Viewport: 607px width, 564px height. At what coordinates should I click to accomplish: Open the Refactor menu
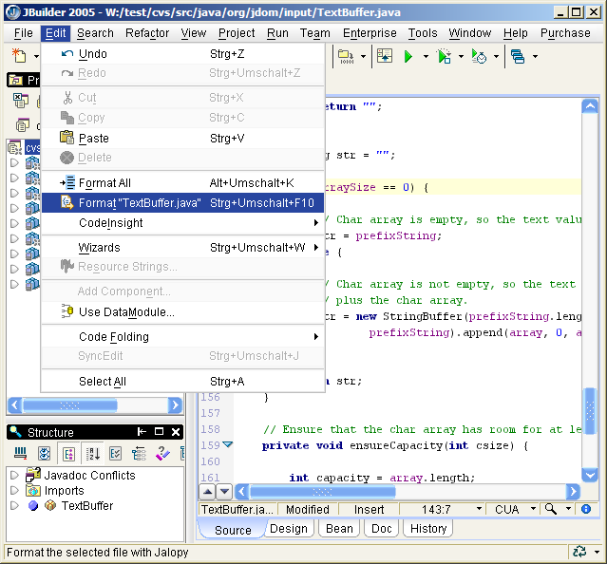pos(147,33)
